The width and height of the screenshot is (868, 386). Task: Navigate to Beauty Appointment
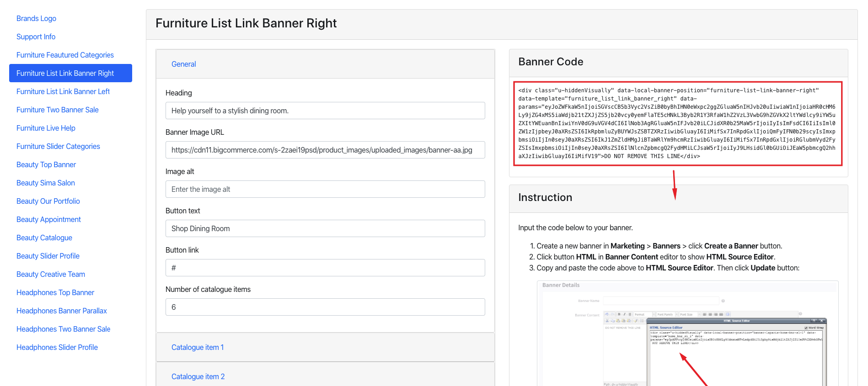point(48,219)
